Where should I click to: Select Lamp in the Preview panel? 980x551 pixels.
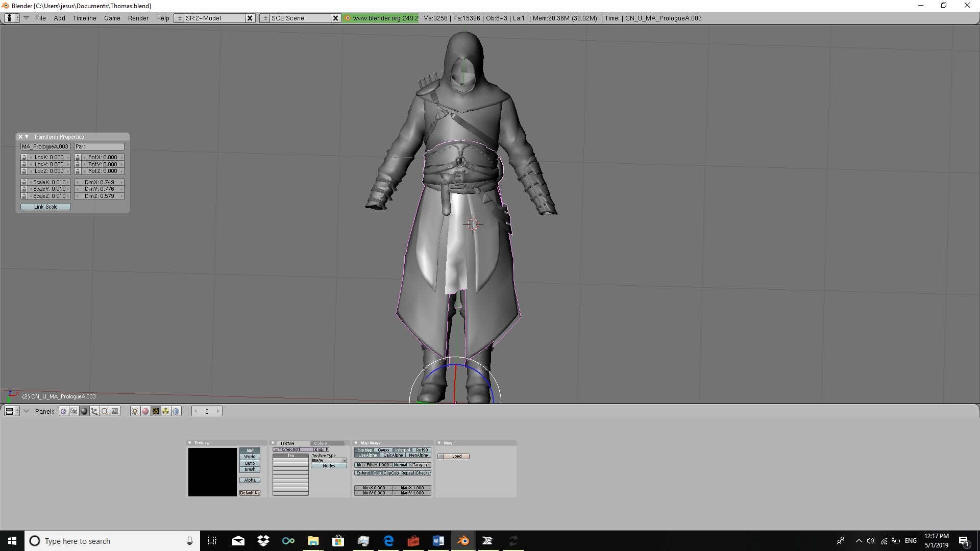[250, 463]
